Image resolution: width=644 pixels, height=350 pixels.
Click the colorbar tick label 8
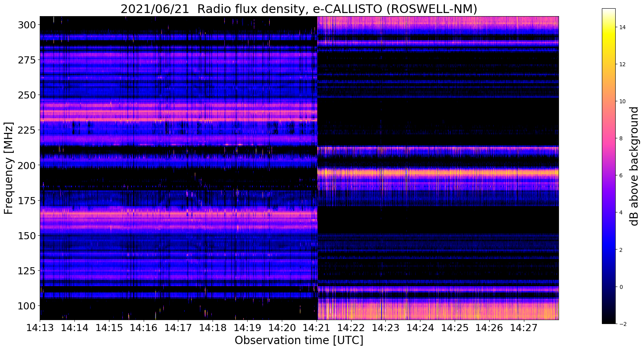pos(621,138)
